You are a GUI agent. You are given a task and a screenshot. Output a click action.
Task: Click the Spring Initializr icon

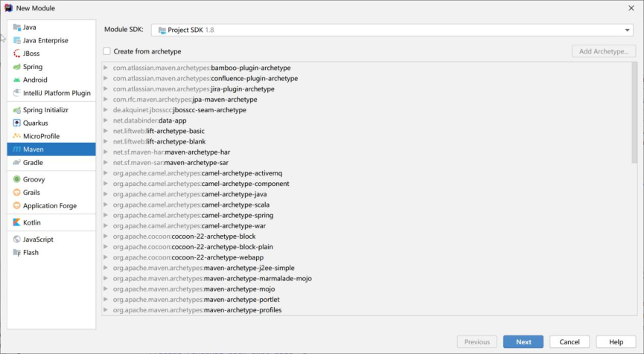16,110
